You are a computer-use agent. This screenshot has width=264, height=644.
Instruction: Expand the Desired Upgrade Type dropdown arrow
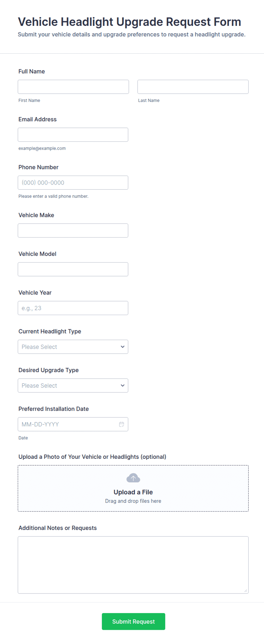click(123, 385)
